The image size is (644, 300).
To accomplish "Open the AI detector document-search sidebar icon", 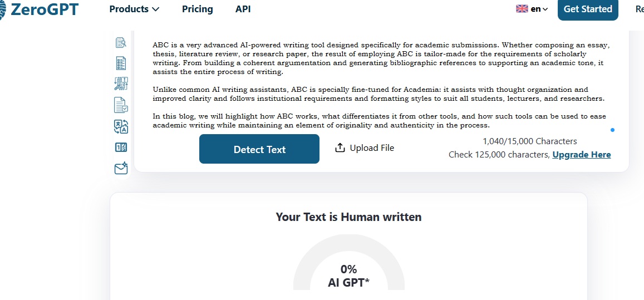I will 121,43.
